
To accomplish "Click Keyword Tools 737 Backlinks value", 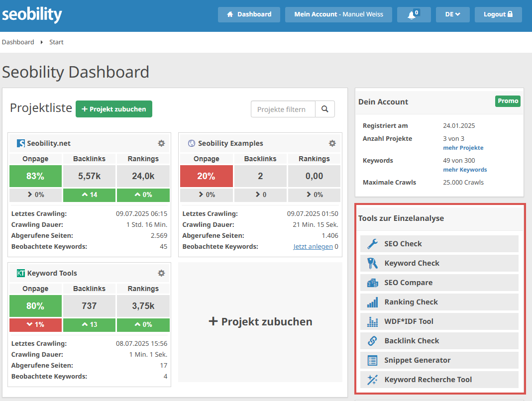I will 89,306.
